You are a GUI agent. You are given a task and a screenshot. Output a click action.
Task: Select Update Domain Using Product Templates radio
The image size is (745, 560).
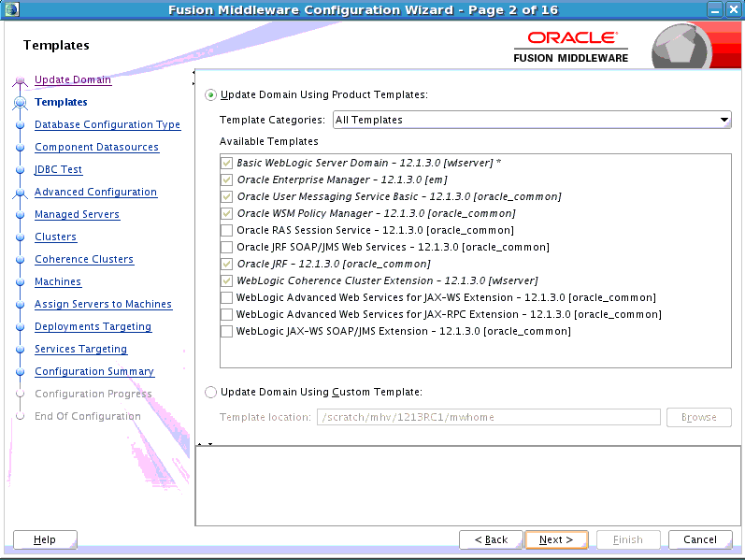(210, 95)
